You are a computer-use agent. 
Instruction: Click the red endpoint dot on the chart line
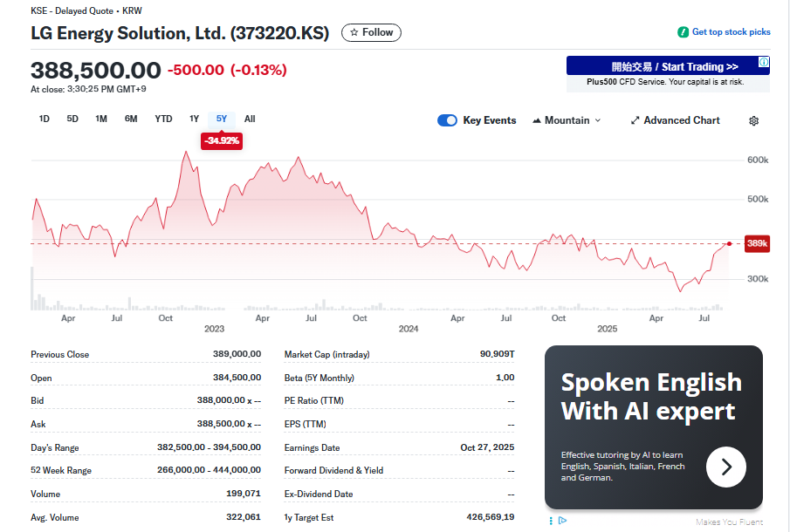[730, 243]
